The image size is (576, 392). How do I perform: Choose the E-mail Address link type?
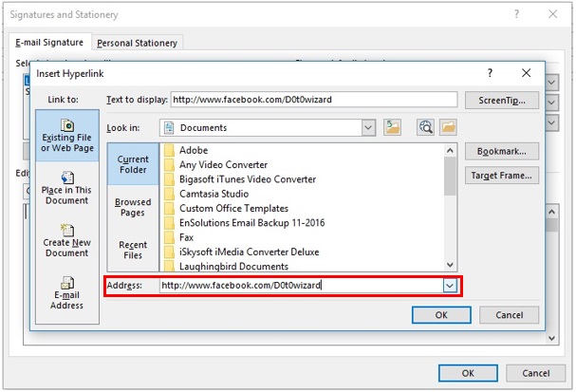coord(67,292)
